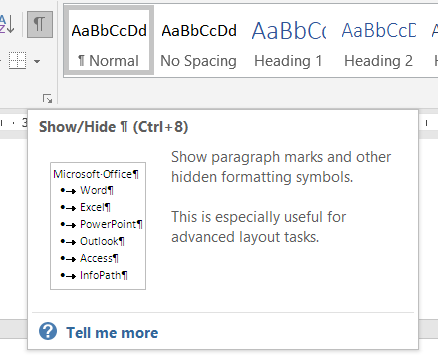Choose the No Spacing style
Image resolution: width=438 pixels, height=363 pixels.
[x=199, y=41]
